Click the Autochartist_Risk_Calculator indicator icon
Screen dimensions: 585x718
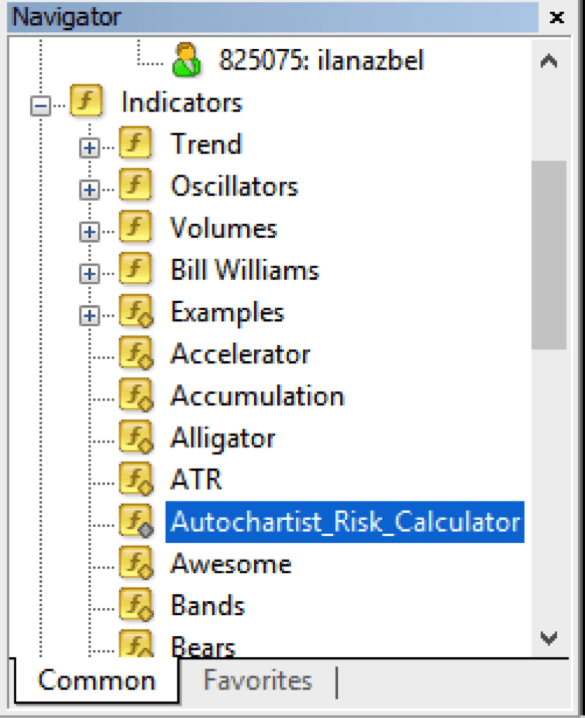point(135,521)
